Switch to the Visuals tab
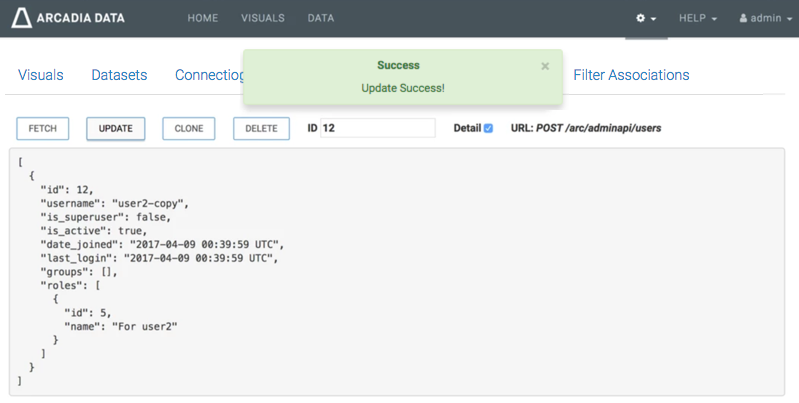The width and height of the screenshot is (799, 403). 41,75
